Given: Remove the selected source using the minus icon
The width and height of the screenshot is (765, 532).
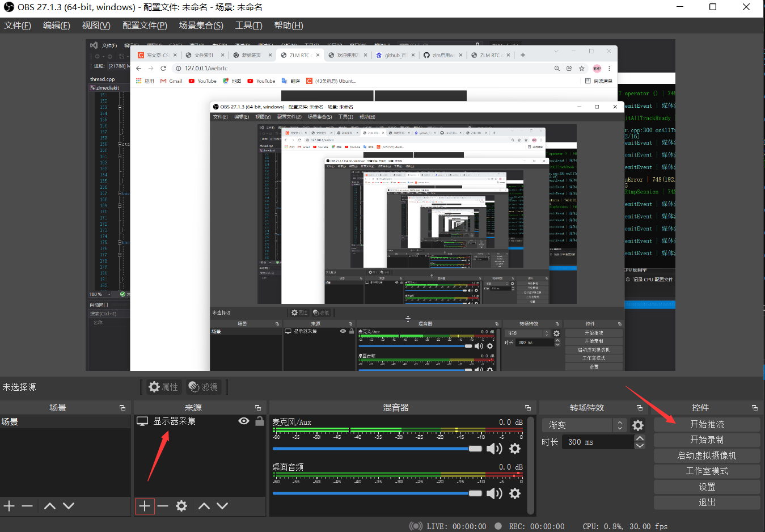Looking at the screenshot, I should click(x=163, y=506).
